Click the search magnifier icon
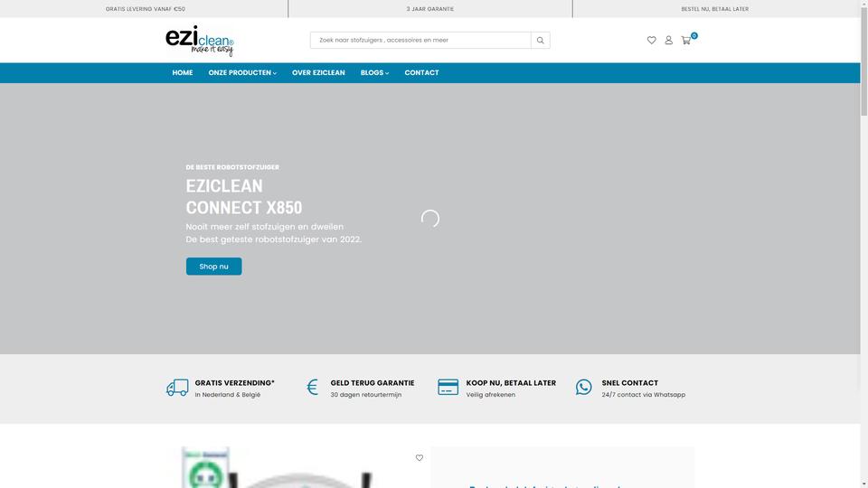The height and width of the screenshot is (488, 868). (x=541, y=41)
